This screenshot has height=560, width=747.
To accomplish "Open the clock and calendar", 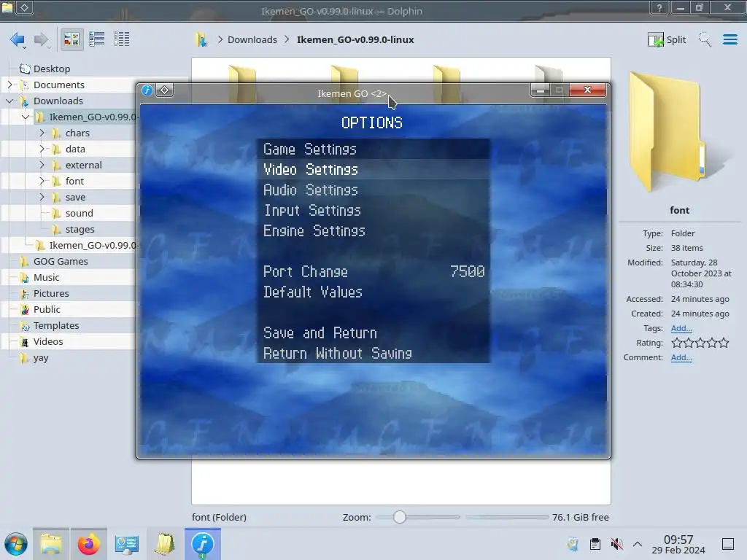I will click(678, 544).
